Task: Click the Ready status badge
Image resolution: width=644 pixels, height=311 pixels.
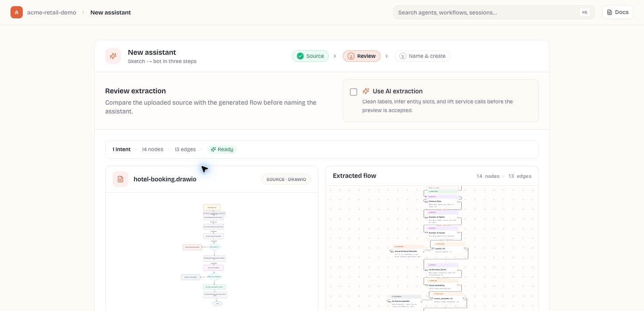Action: (222, 149)
